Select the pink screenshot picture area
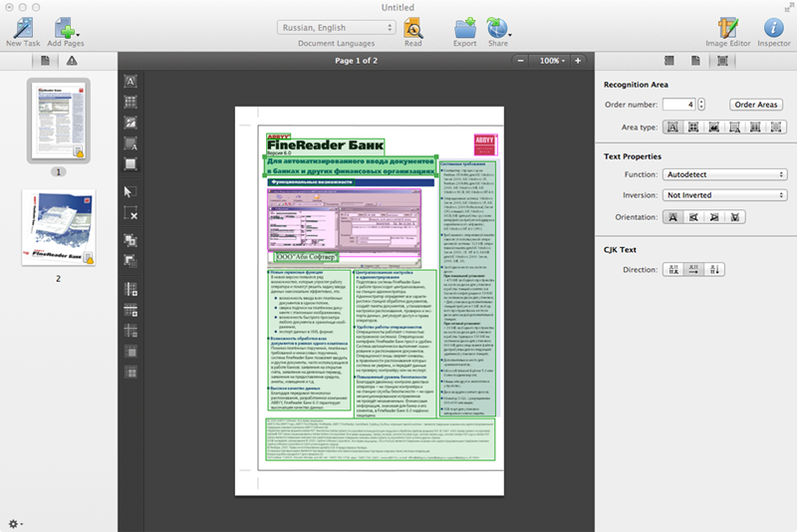Image resolution: width=797 pixels, height=532 pixels. 344,221
